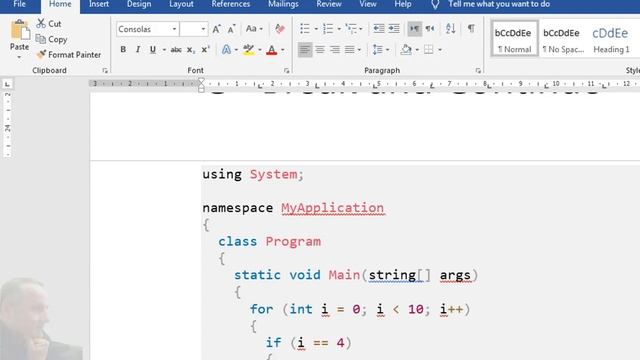This screenshot has height=360, width=640.
Task: Open font color dropdown arrow
Action: 282,50
